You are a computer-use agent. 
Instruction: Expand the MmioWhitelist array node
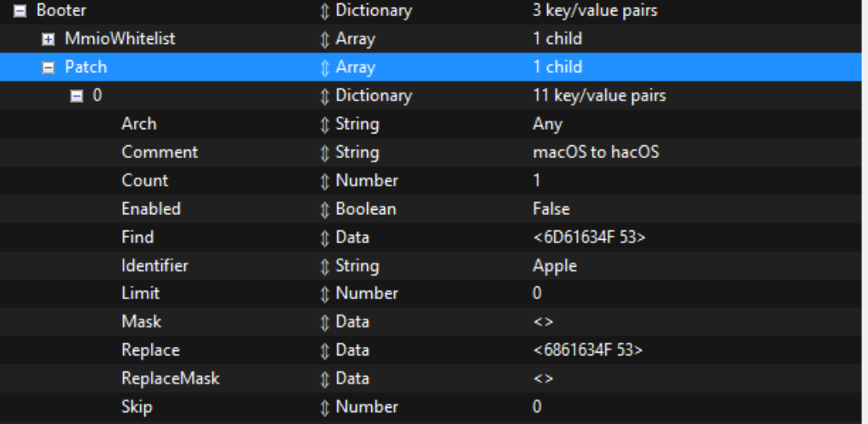pos(48,39)
